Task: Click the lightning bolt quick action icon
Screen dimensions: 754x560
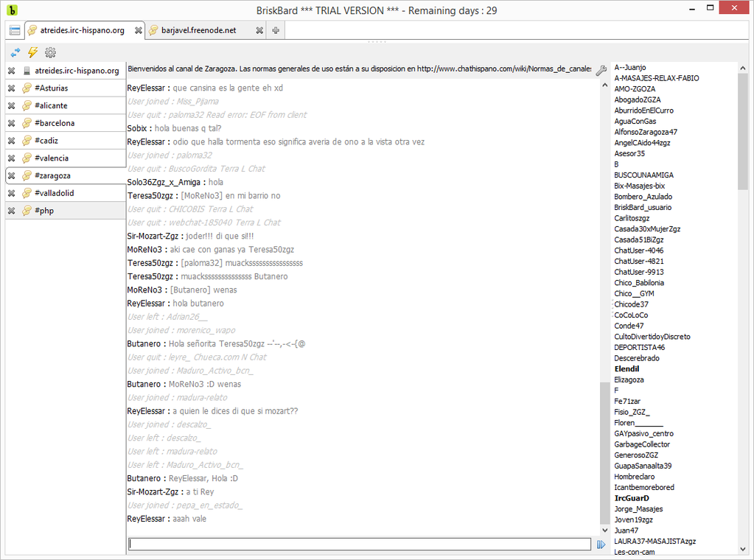Action: tap(32, 52)
